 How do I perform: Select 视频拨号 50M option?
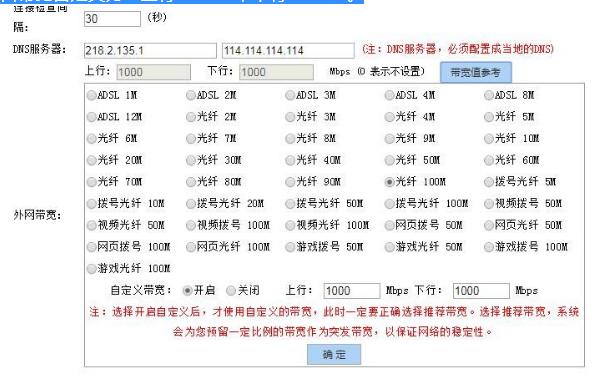pyautogui.click(x=489, y=204)
